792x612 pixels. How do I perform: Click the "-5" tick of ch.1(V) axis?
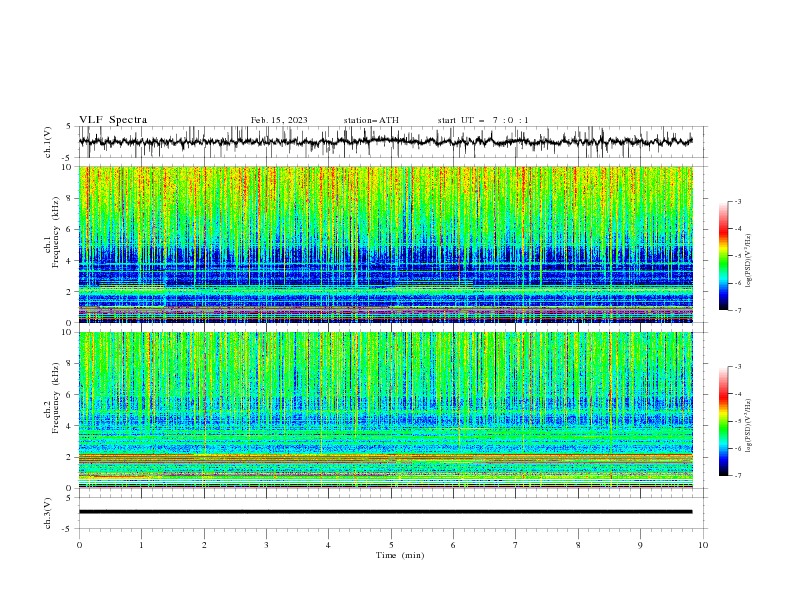(68, 158)
